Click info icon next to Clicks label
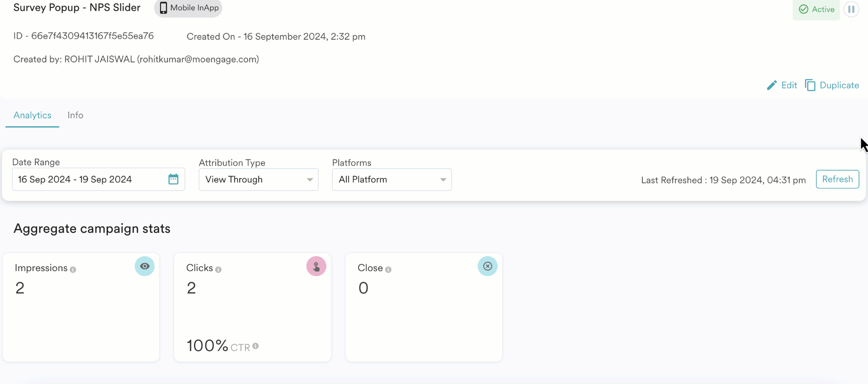Screen dimensions: 868x384 pos(218,269)
